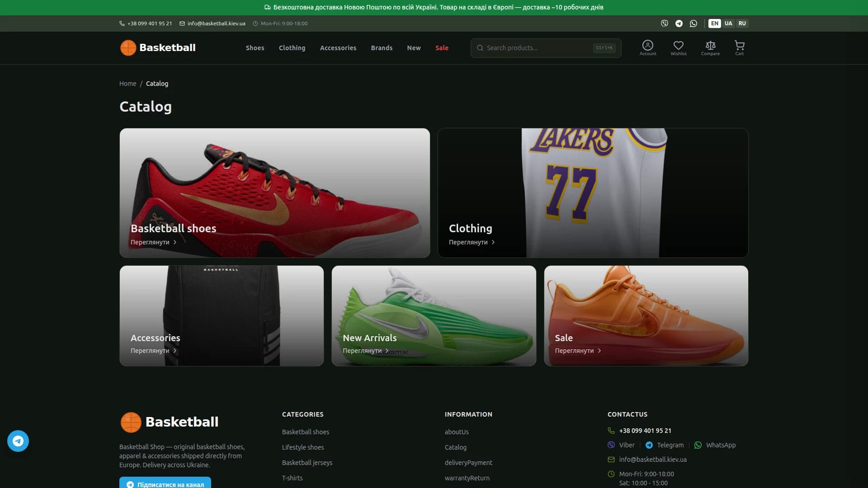Click the basketball logo in header
The height and width of the screenshot is (488, 868).
pos(128,47)
